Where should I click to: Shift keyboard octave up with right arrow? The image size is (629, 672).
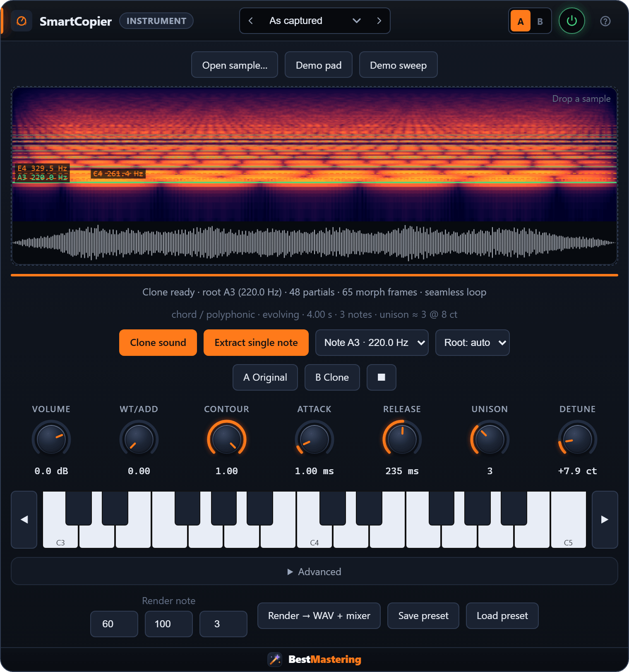coord(605,520)
